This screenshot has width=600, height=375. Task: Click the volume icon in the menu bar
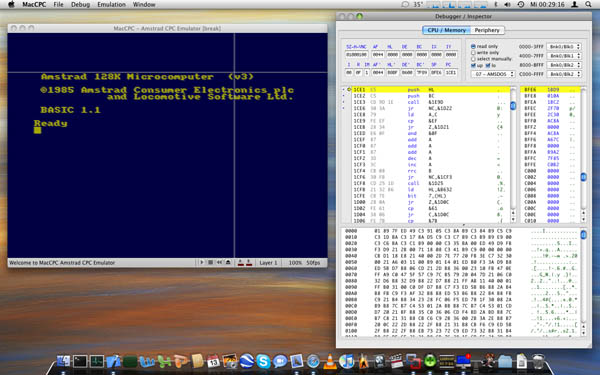point(507,5)
